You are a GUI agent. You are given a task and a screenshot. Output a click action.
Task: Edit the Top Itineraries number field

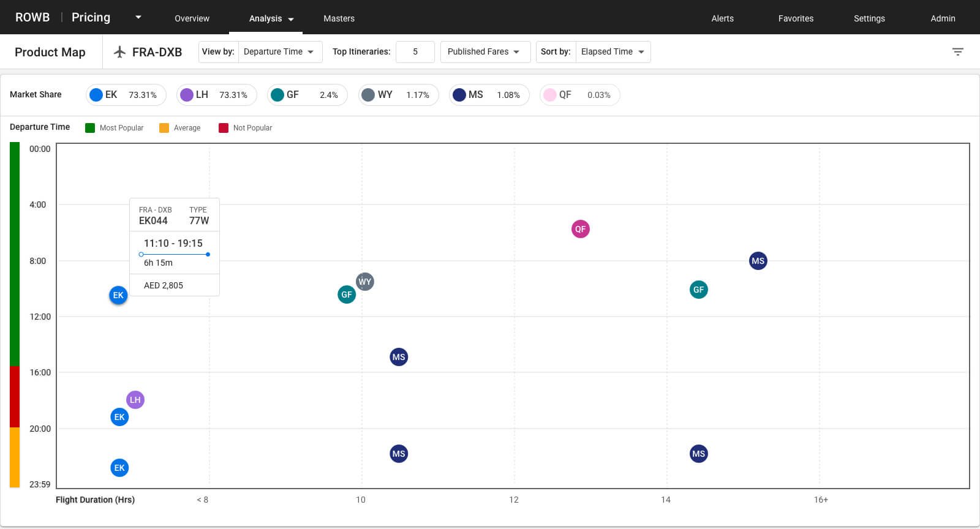pos(415,52)
